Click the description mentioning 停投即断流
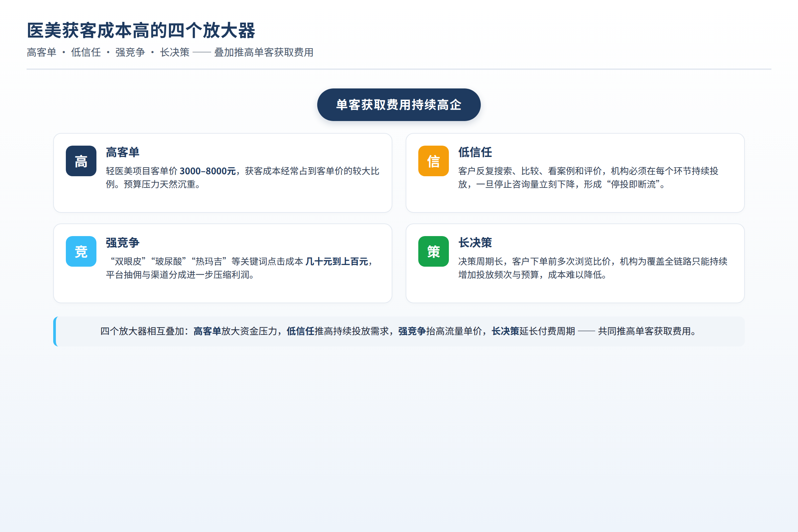The image size is (798, 532). (x=588, y=178)
